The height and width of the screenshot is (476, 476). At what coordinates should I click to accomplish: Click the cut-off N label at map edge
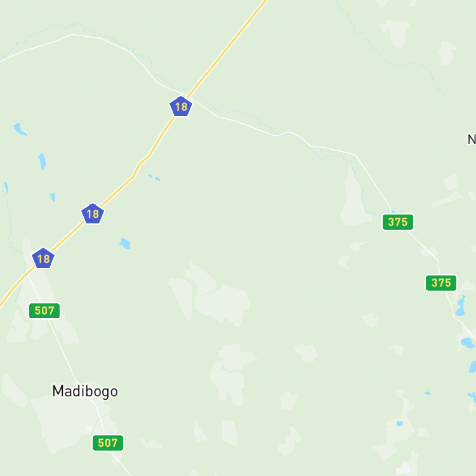point(472,140)
